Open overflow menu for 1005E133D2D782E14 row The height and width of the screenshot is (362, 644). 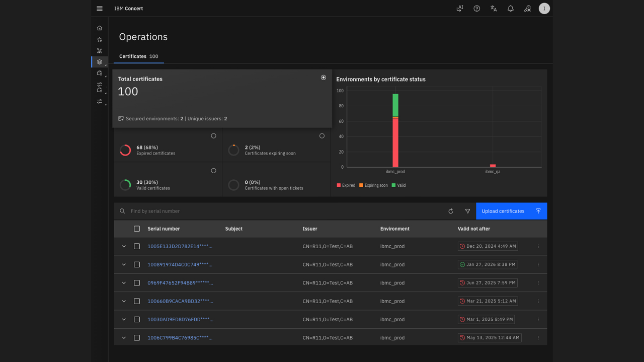click(x=538, y=246)
